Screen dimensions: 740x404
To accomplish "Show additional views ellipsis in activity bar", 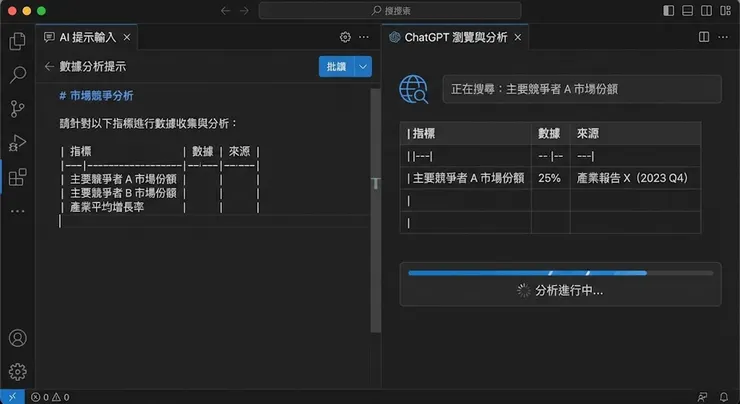I will 17,211.
